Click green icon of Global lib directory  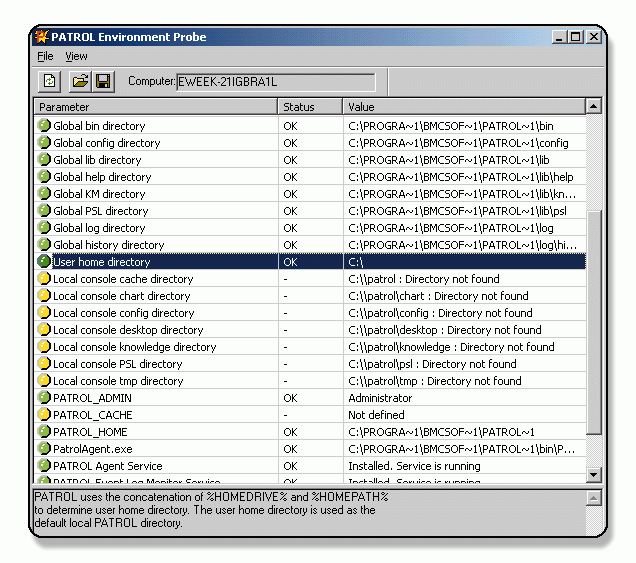click(43, 159)
